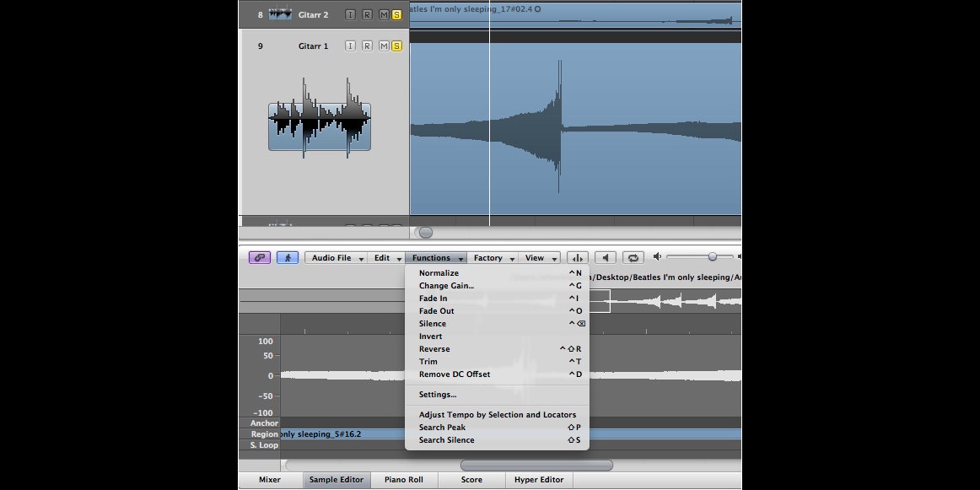Click the purple Link button in Sample Editor
This screenshot has width=980, height=490.
pos(260,258)
